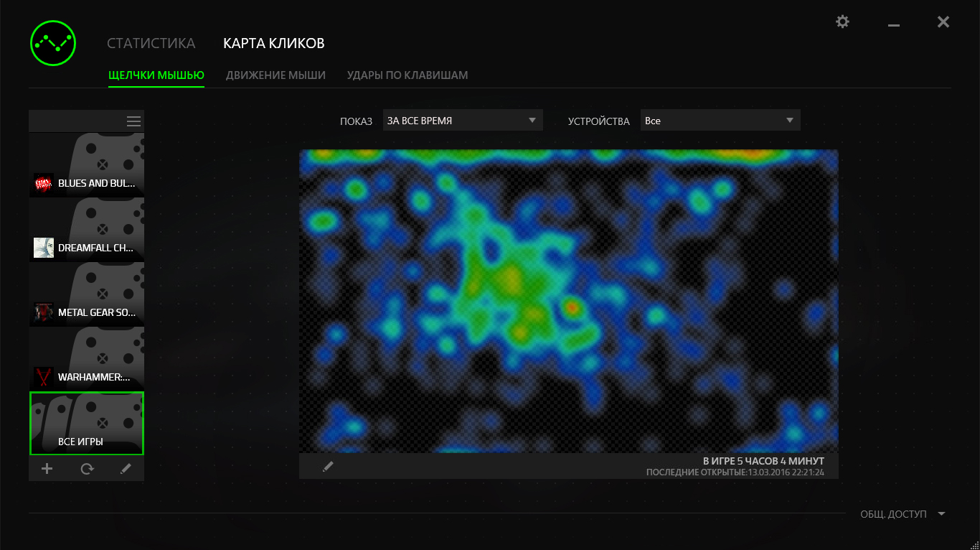980x550 pixels.
Task: Refresh the games list
Action: coord(87,469)
